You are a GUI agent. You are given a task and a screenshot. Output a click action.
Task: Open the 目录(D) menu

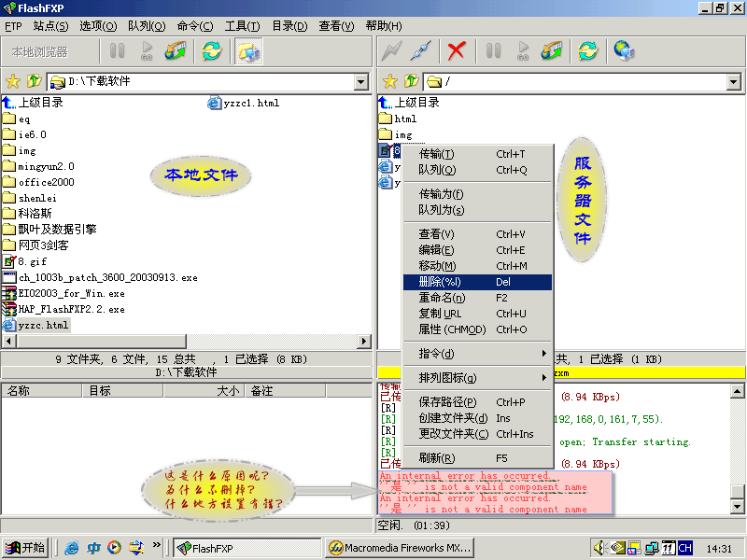click(289, 26)
